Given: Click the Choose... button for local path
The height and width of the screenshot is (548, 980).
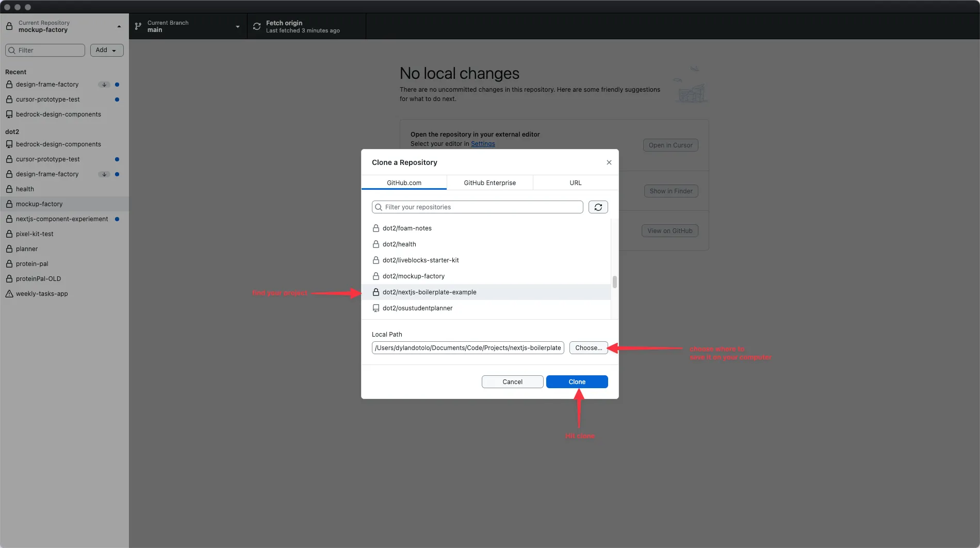Looking at the screenshot, I should [589, 348].
